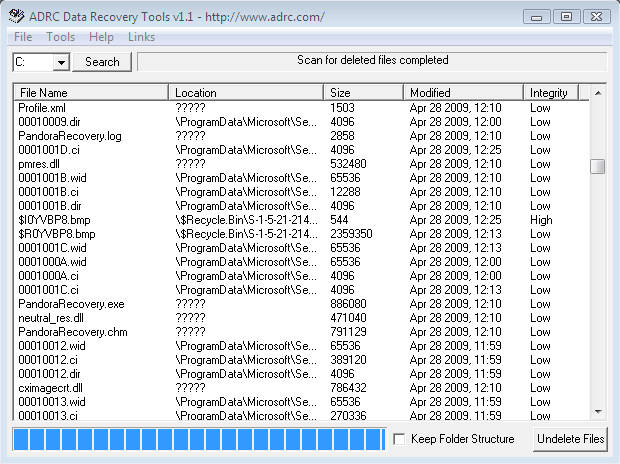This screenshot has width=620, height=464.
Task: Enable Keep Folder Structure checkbox
Action: [400, 439]
